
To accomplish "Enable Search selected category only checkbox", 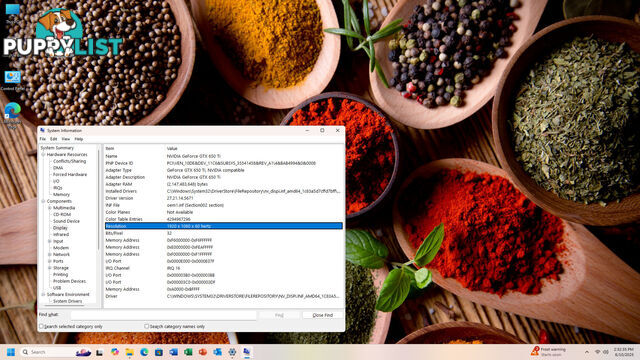I will (x=41, y=327).
